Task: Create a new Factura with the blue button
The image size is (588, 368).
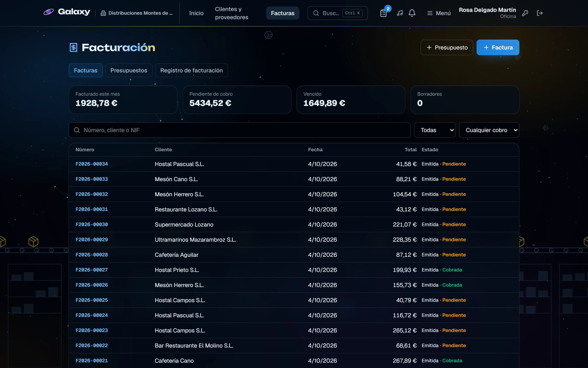Action: point(498,47)
